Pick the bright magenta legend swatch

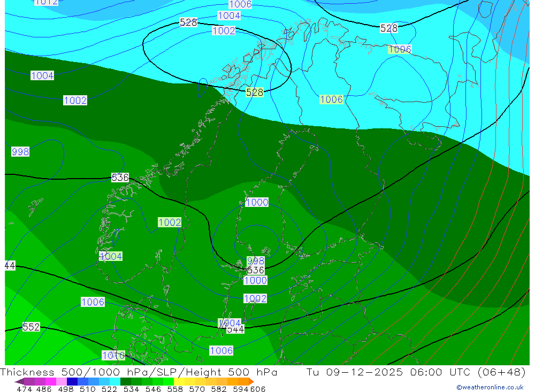[51, 381]
